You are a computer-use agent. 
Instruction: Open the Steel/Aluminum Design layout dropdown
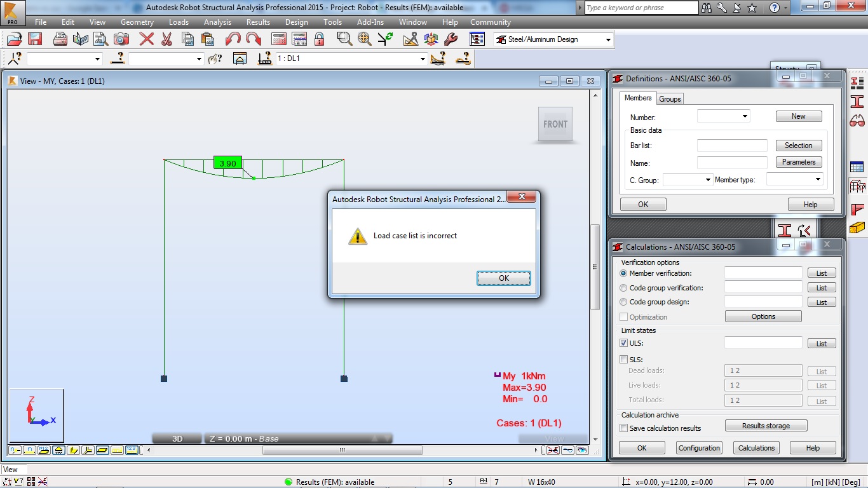click(x=608, y=39)
